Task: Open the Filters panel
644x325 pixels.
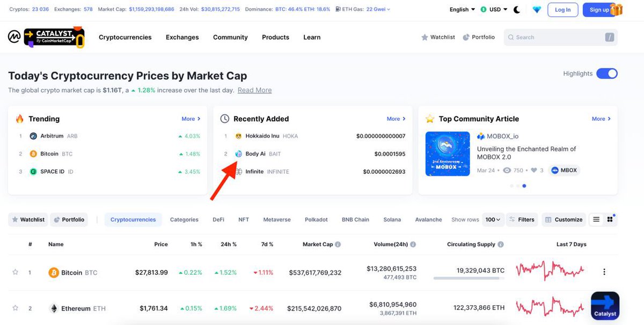Action: click(521, 219)
